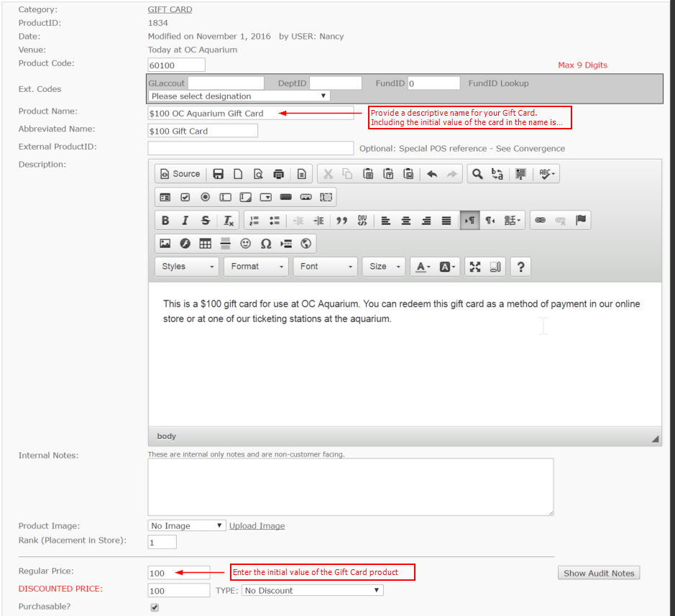Viewport: 675px width, 616px height.
Task: Maximize the editor icon
Action: [x=475, y=267]
